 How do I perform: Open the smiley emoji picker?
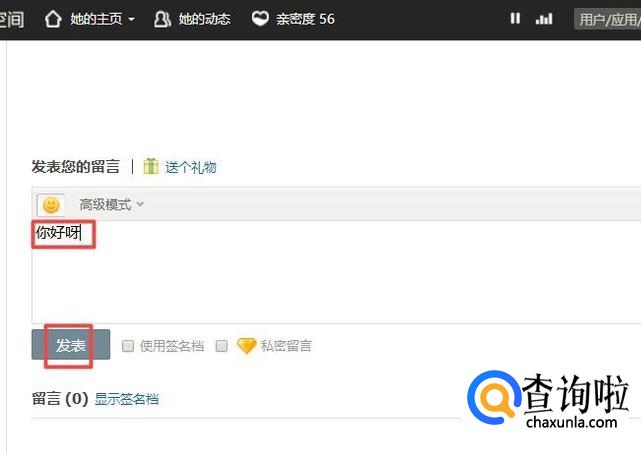pyautogui.click(x=51, y=205)
